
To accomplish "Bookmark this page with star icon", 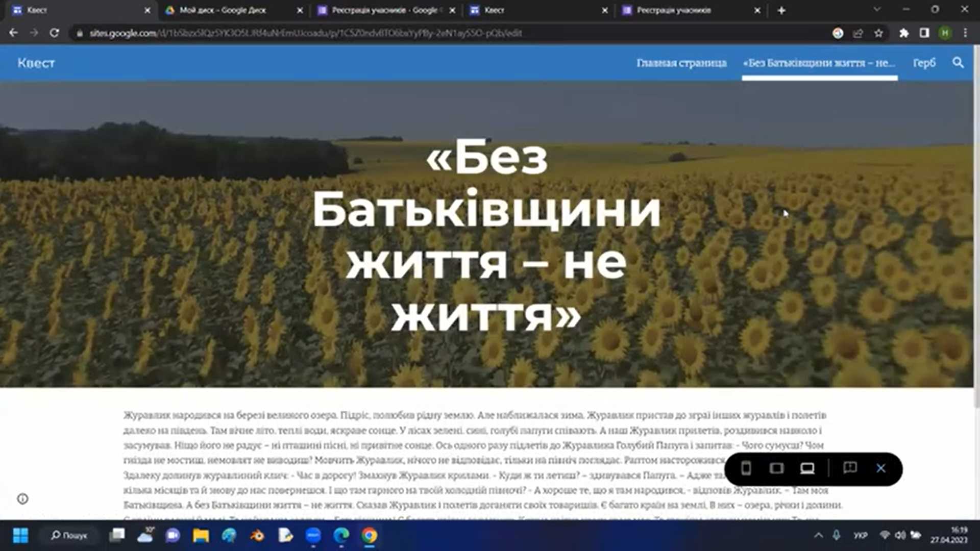I will 878,33.
